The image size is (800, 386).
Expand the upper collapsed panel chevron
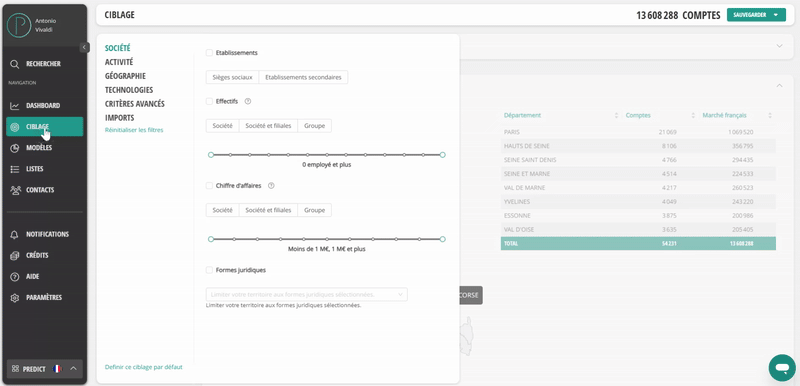pos(779,46)
